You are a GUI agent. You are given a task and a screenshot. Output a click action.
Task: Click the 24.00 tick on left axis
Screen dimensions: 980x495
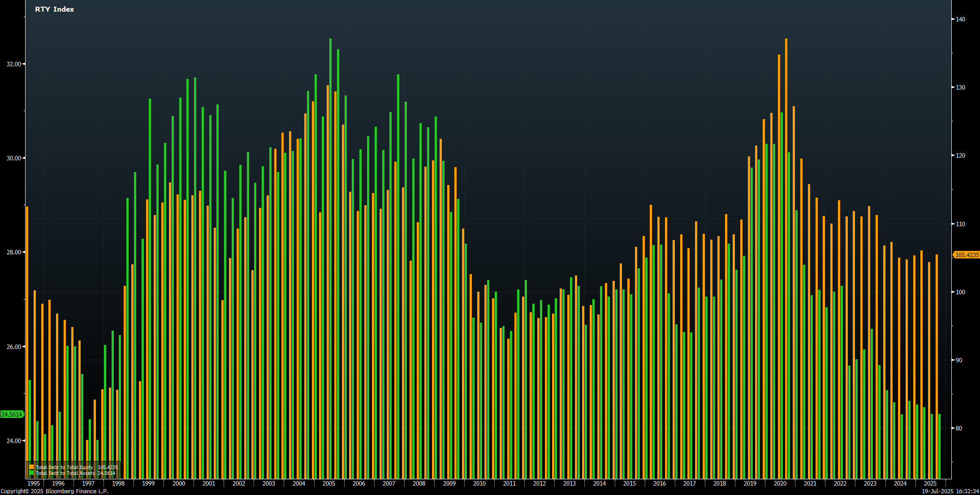click(x=14, y=441)
